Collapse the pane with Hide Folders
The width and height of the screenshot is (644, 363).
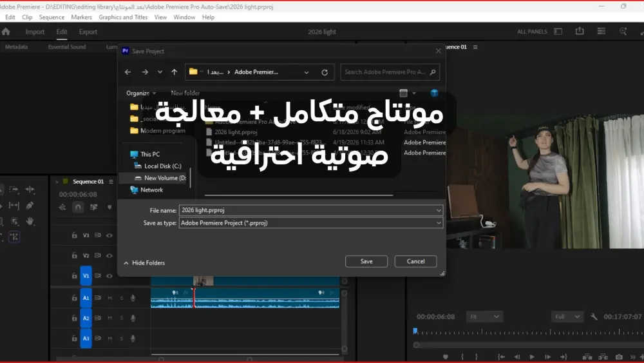click(x=144, y=262)
